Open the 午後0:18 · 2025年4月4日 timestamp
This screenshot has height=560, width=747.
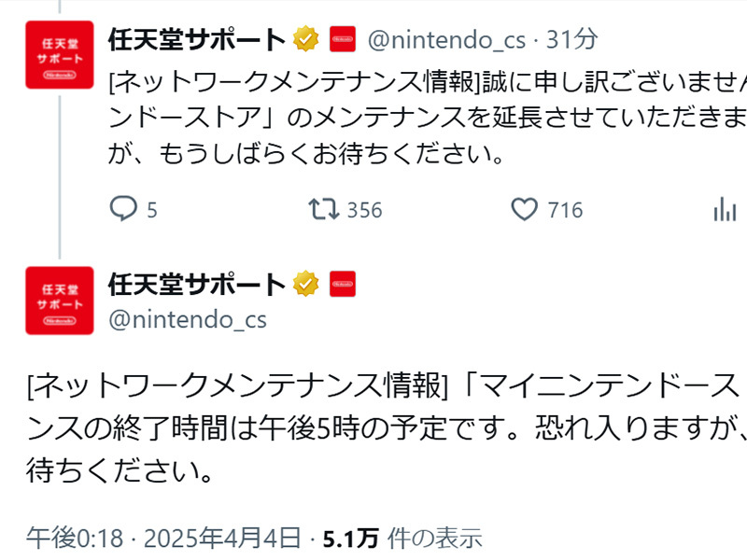[164, 538]
